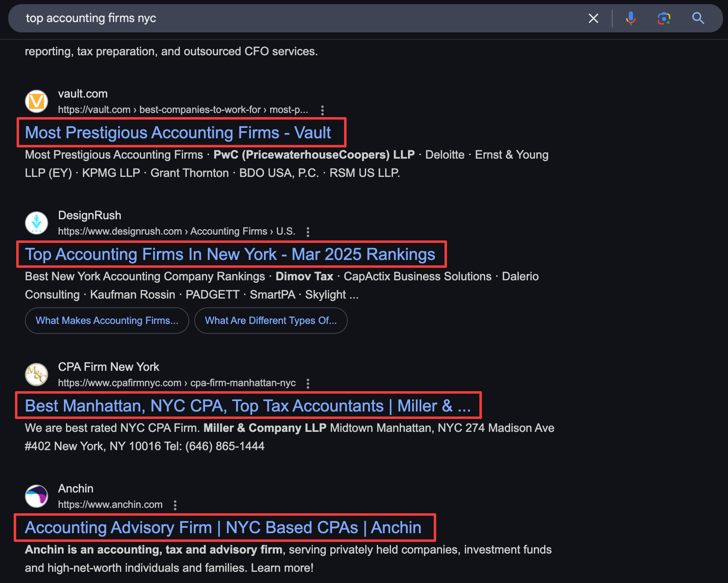
Task: Open Best Manhattan, NYC CPA Miller link
Action: pos(248,406)
